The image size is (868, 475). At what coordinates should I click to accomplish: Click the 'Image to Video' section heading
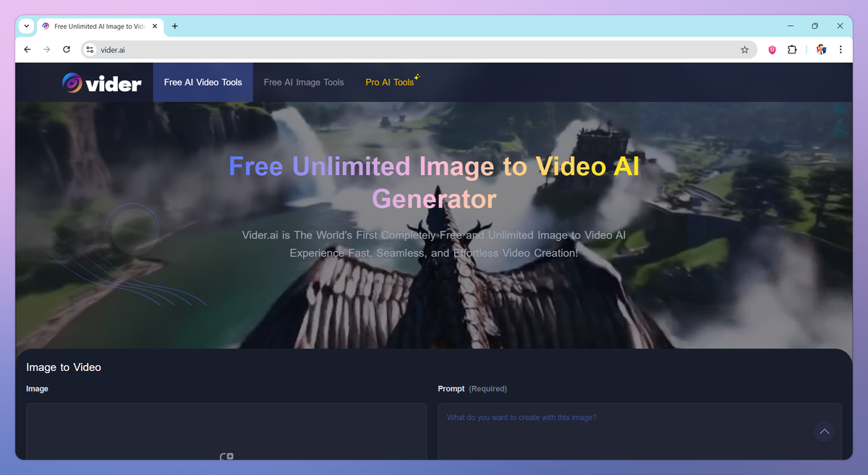(64, 367)
